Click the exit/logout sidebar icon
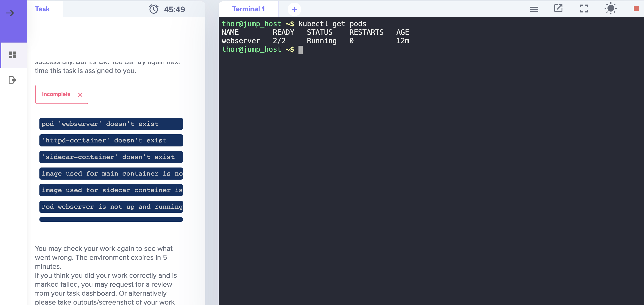Image resolution: width=644 pixels, height=305 pixels. coord(13,80)
